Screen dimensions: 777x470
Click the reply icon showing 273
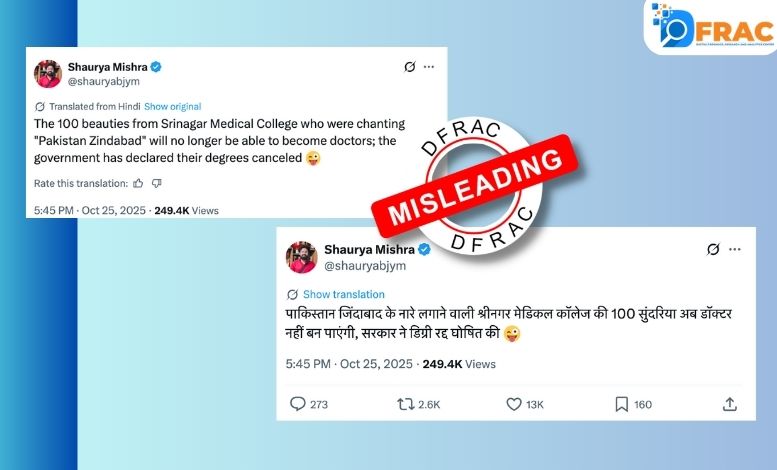tap(297, 404)
